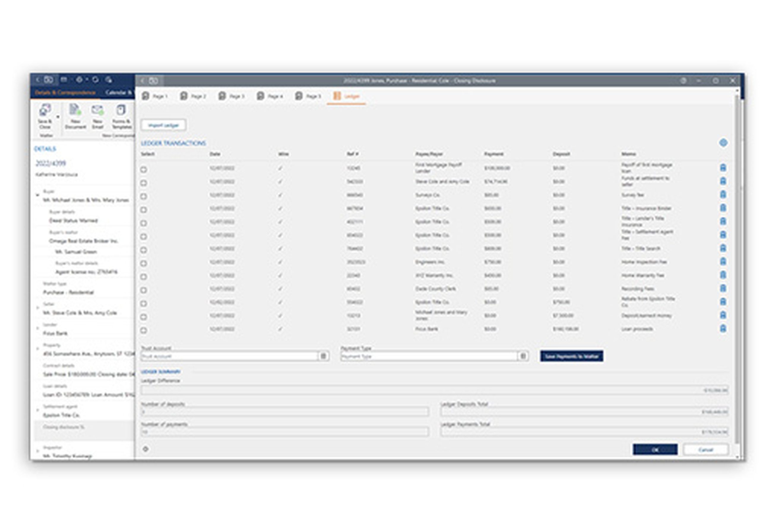Switch to the Page 1 tab
The height and width of the screenshot is (532, 760).
pos(155,96)
